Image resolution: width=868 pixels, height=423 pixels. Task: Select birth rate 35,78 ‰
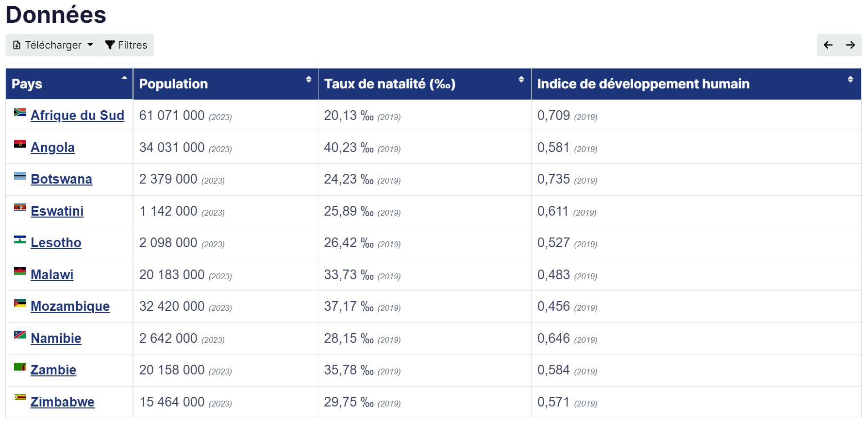pos(349,370)
